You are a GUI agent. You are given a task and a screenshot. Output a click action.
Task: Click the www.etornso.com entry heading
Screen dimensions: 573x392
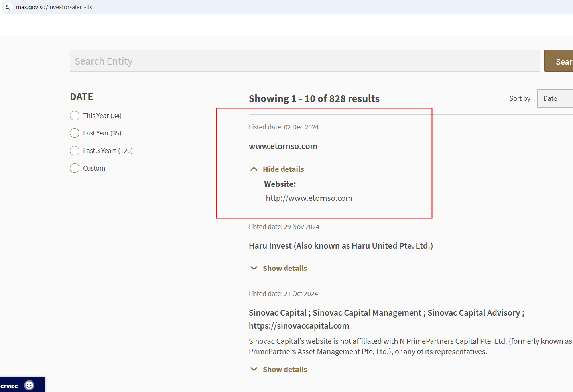[283, 146]
